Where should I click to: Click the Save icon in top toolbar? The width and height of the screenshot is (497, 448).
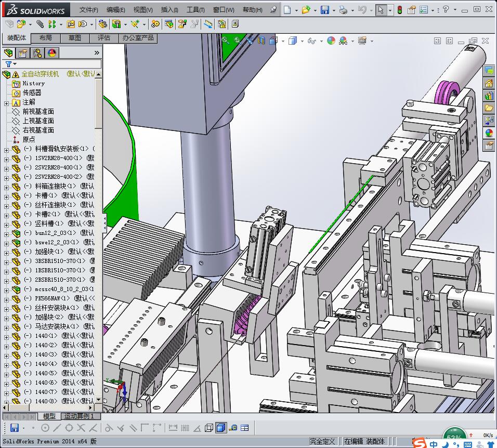(324, 10)
